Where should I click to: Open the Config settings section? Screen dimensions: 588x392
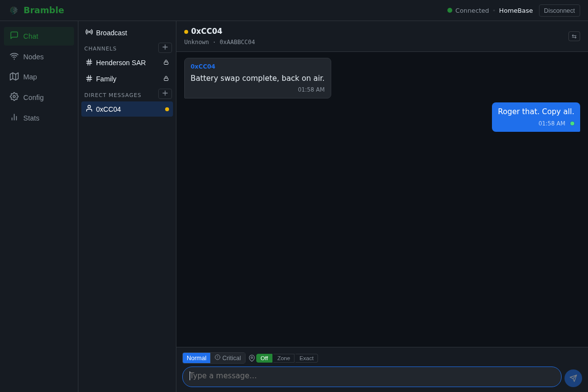tap(39, 98)
